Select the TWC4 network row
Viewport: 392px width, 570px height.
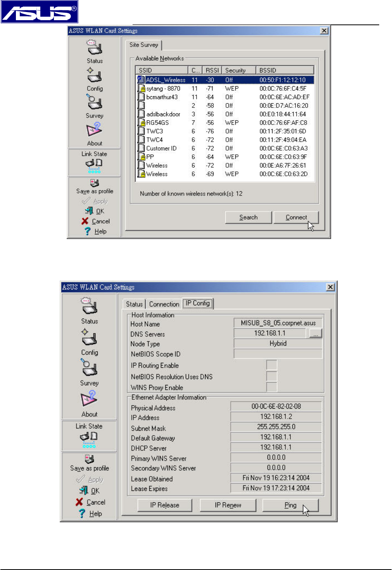[x=225, y=140]
